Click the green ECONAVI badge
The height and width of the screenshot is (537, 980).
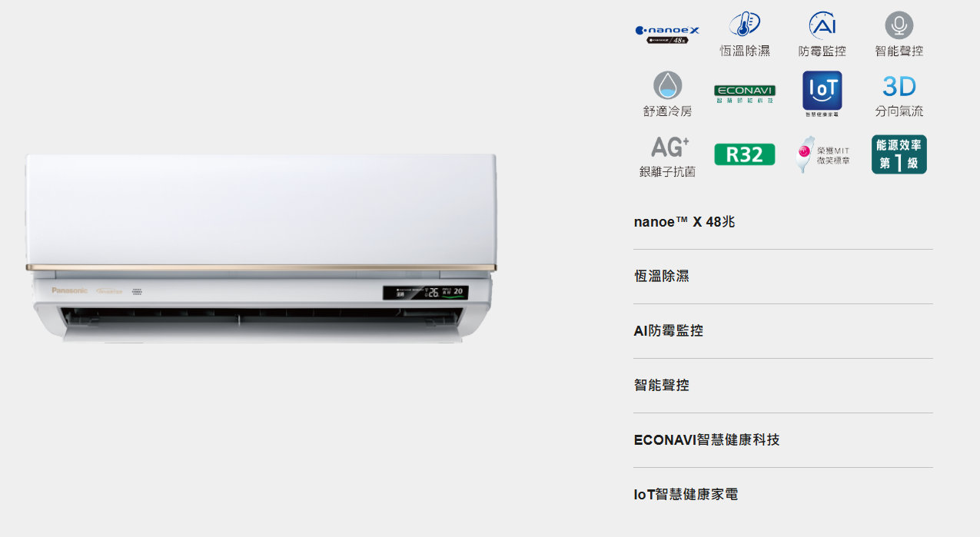[x=744, y=94]
